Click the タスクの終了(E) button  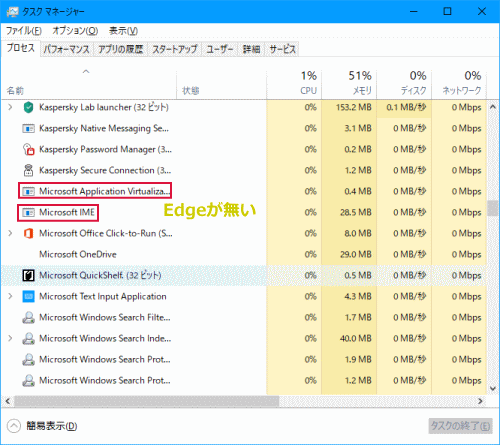[460, 426]
